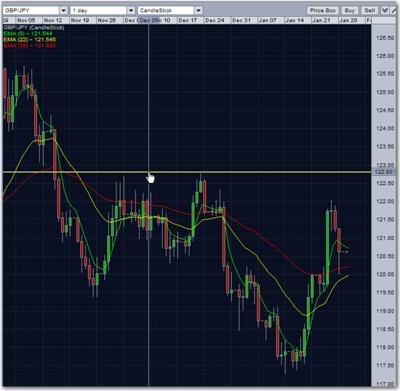The width and height of the screenshot is (400, 391).
Task: Click the green EMA (5) legend entry
Action: [28, 34]
